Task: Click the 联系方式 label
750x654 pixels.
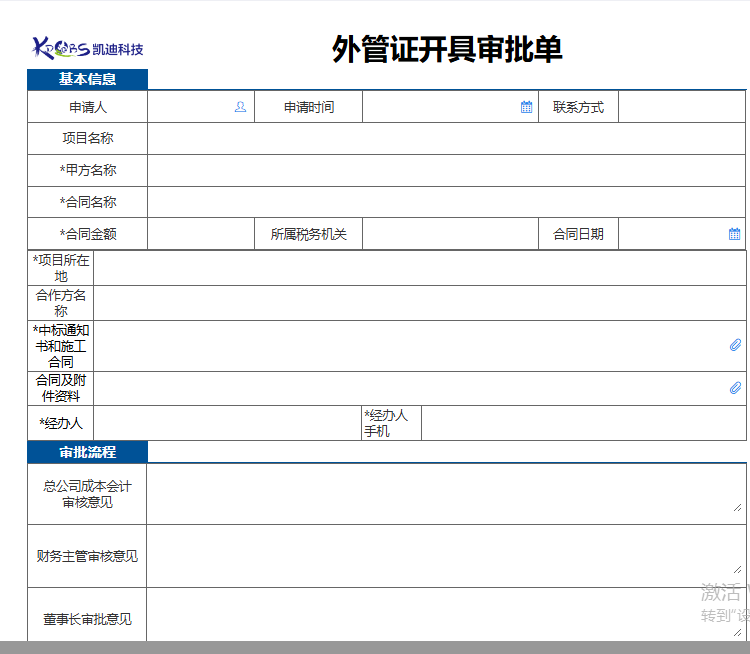Action: (578, 107)
